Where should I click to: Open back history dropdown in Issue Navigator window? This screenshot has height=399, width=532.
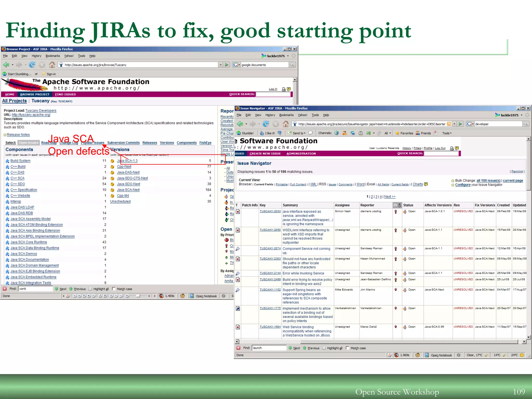(x=246, y=124)
